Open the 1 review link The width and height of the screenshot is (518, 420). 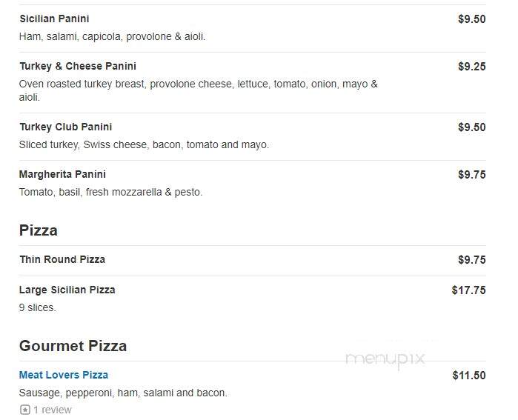click(52, 410)
